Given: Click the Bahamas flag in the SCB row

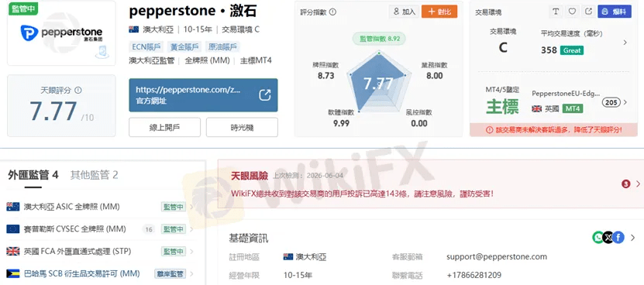Looking at the screenshot, I should coord(13,273).
